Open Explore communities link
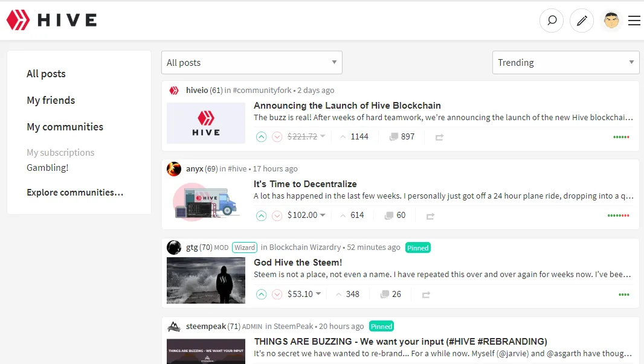Image resolution: width=644 pixels, height=364 pixels. click(x=75, y=193)
